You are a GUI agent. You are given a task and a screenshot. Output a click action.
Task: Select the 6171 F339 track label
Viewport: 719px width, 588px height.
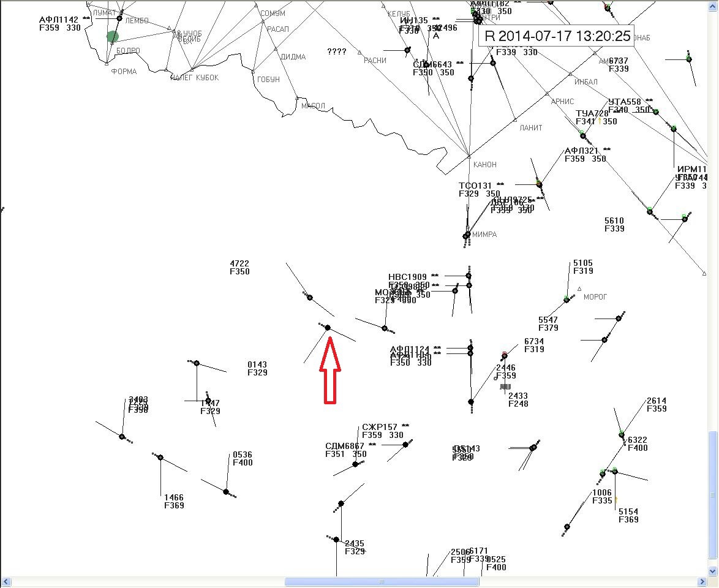(x=479, y=554)
